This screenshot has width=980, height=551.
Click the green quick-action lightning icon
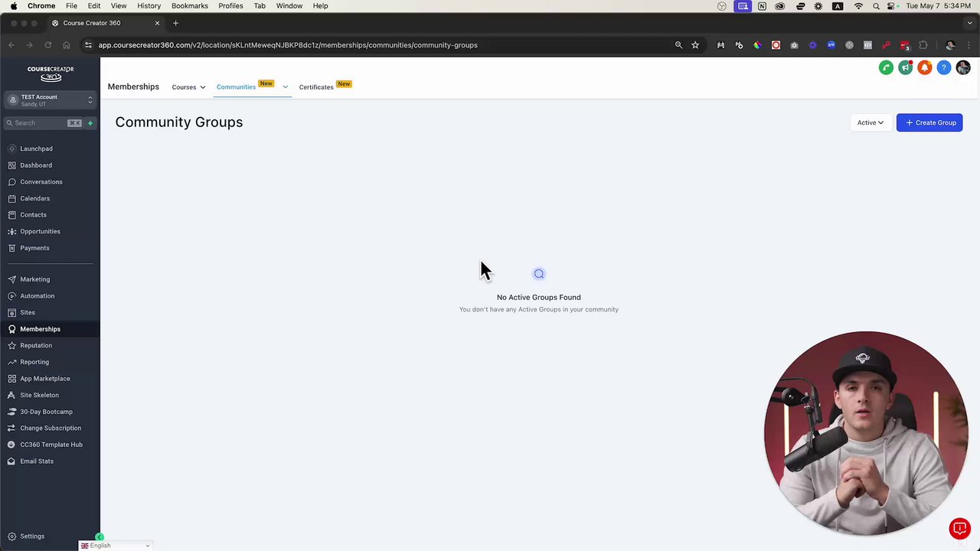point(90,123)
